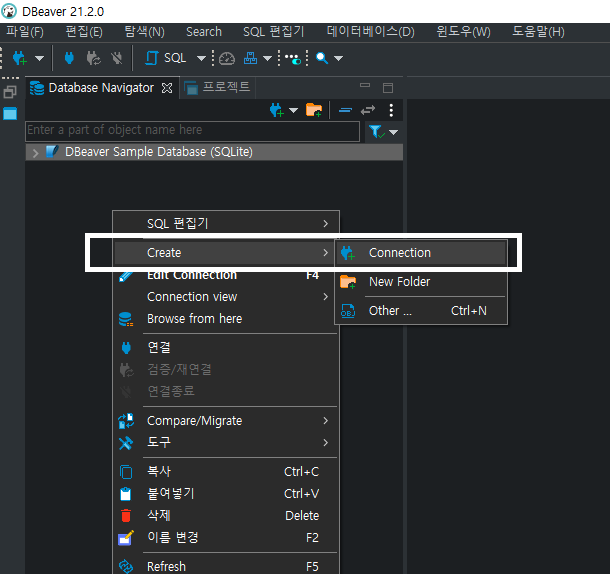Click the New Connection plug icon in main toolbar
This screenshot has height=574, width=610.
(x=19, y=58)
